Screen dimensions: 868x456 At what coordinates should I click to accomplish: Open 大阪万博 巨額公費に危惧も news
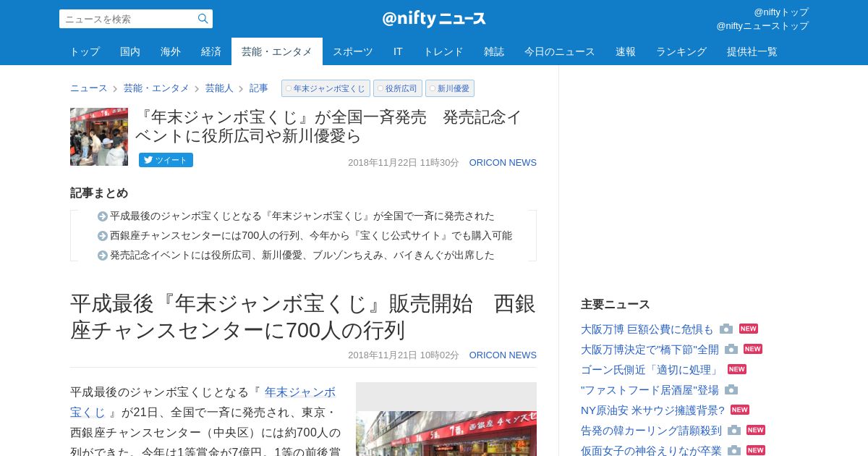tap(647, 329)
